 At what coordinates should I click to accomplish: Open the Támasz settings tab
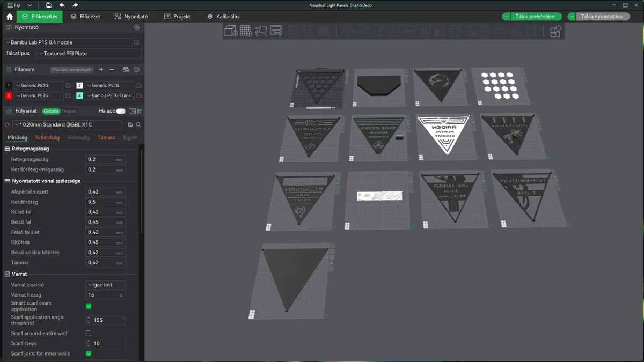pos(106,138)
